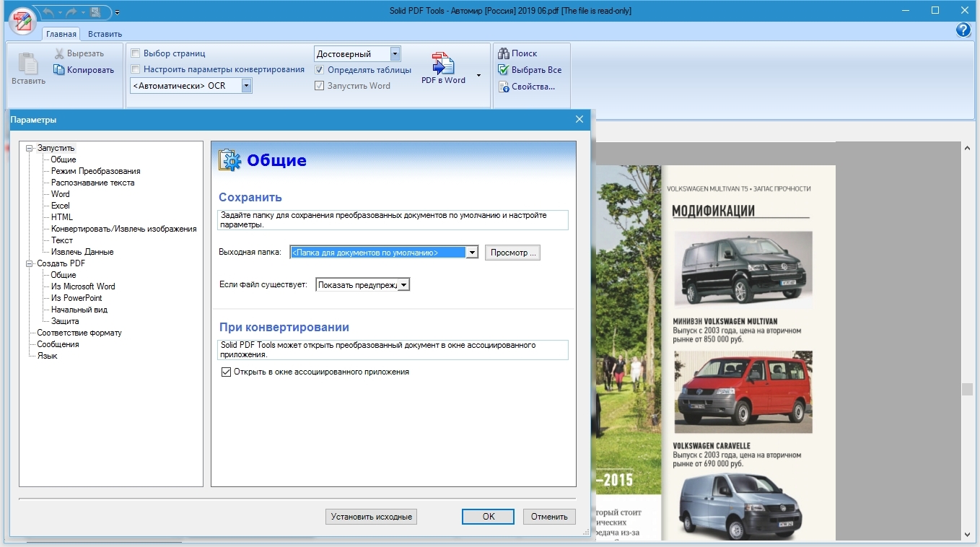Select Язык tree item

pos(48,356)
